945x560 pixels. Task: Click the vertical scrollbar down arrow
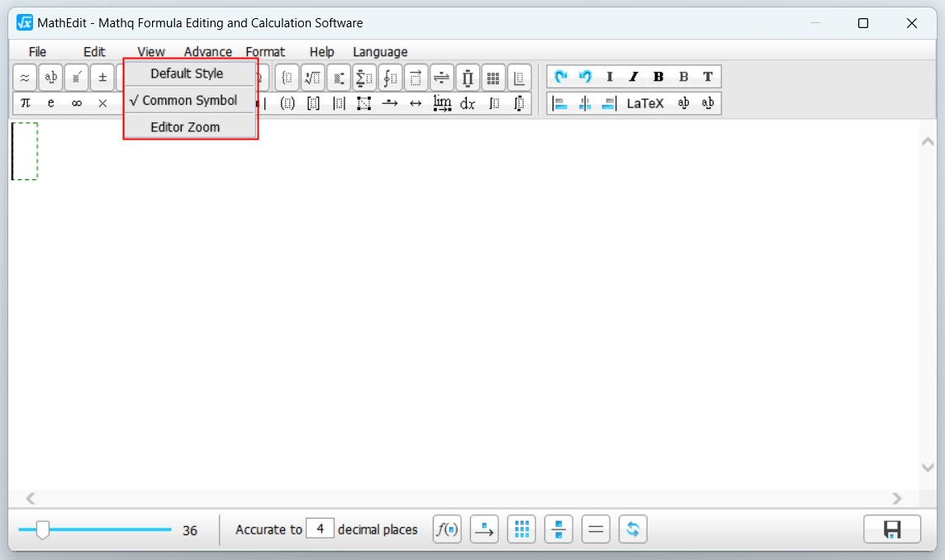click(x=928, y=467)
